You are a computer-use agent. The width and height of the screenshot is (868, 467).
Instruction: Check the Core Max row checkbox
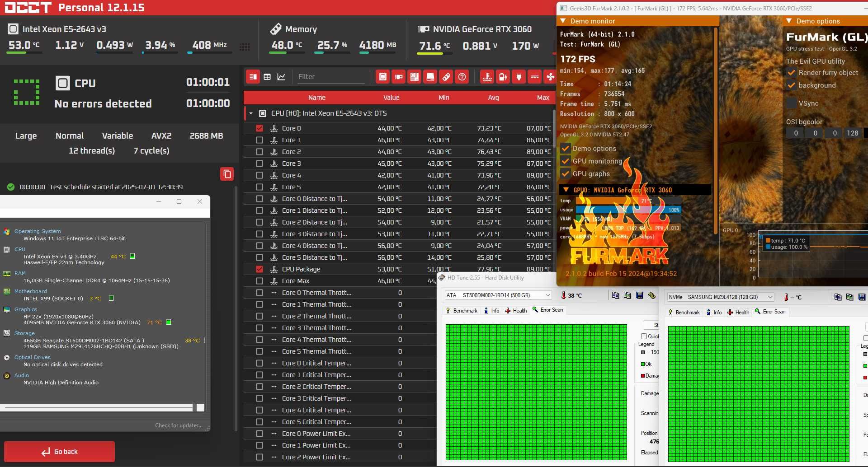click(x=259, y=281)
